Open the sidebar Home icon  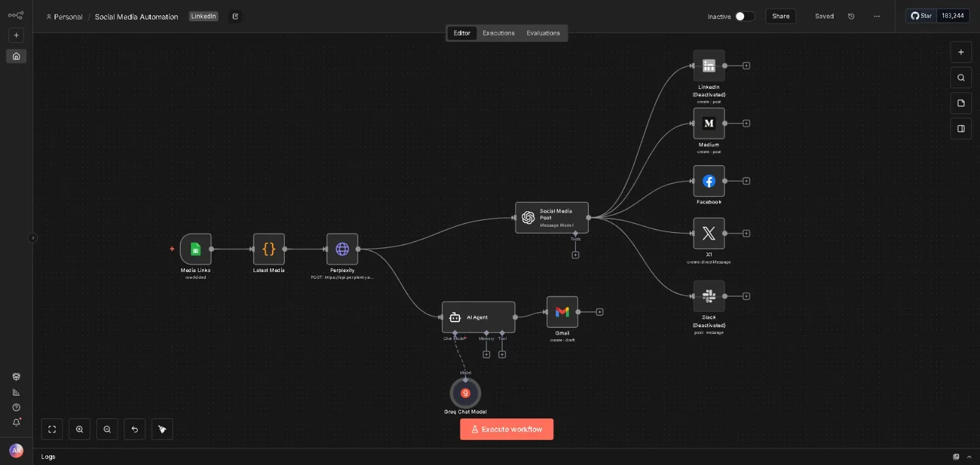tap(17, 56)
